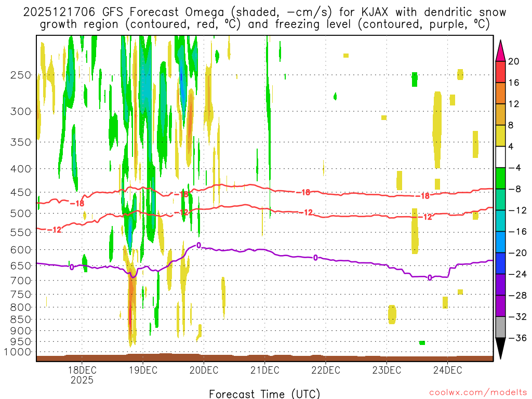Click the 450 pressure level label
Image resolution: width=532 pixels, height=399 pixels.
click(x=21, y=192)
